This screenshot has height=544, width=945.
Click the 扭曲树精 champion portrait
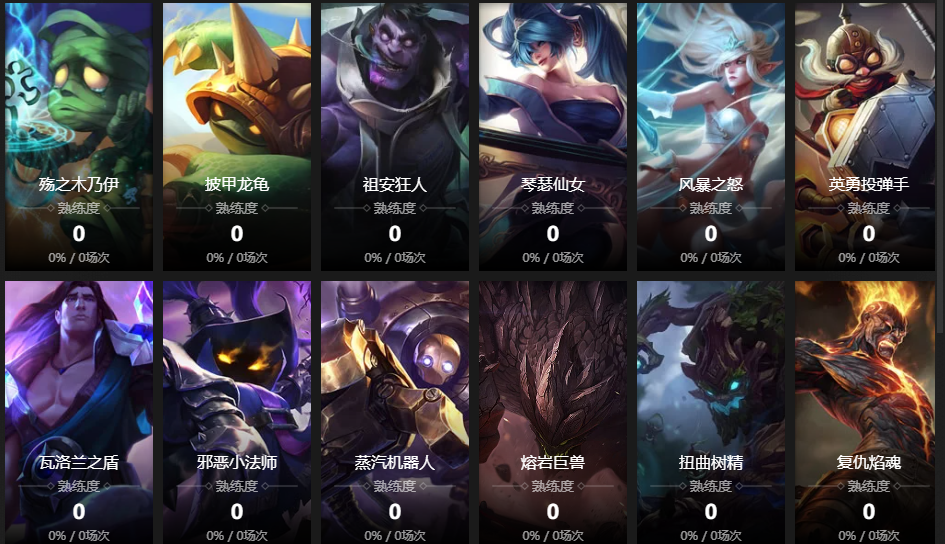tap(711, 413)
